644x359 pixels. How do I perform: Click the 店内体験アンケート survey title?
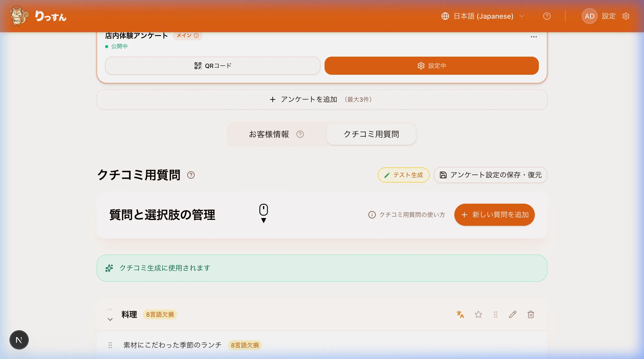[x=136, y=36]
